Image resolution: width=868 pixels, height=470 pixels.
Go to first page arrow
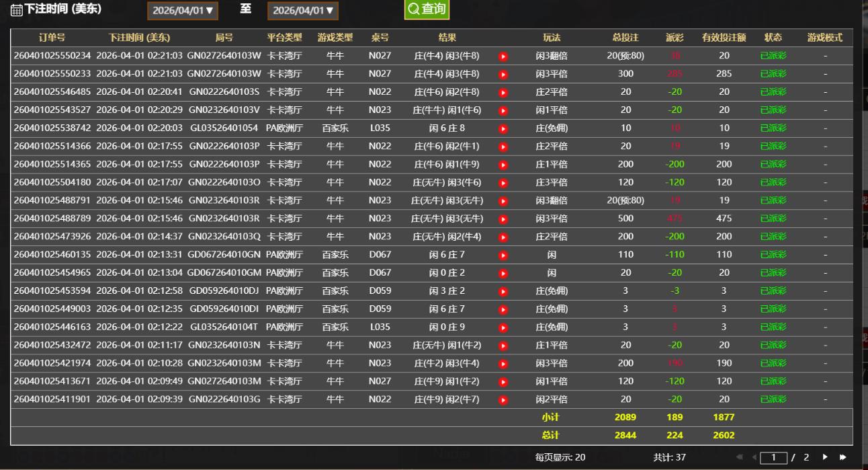740,457
